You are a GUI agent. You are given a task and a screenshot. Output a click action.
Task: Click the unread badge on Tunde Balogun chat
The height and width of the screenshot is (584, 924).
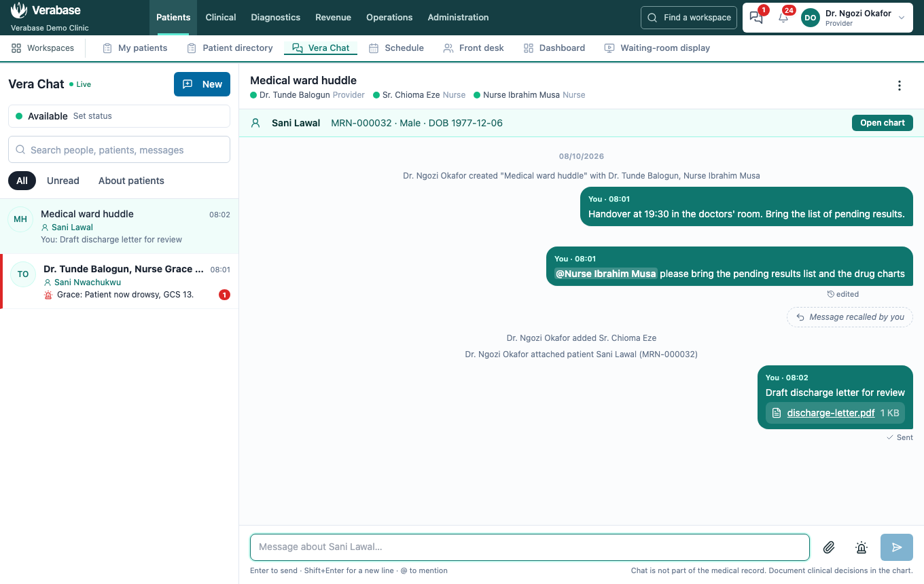pyautogui.click(x=224, y=295)
